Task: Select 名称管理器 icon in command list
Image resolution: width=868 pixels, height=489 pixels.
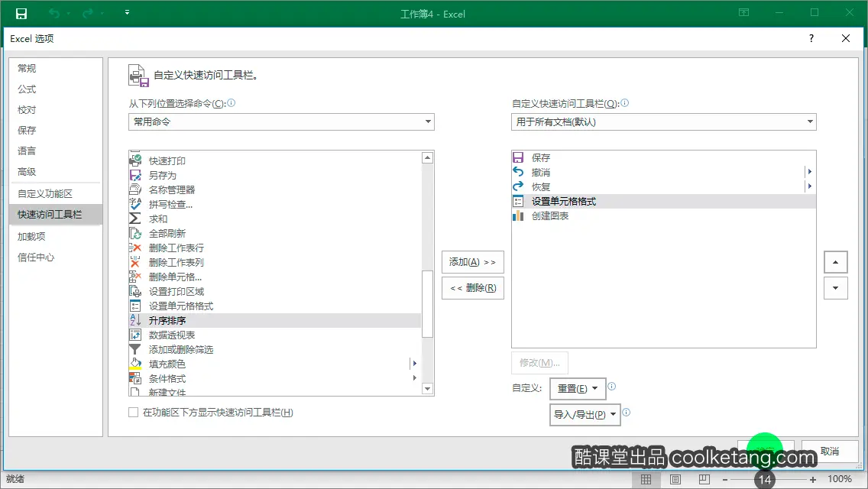Action: 135,189
